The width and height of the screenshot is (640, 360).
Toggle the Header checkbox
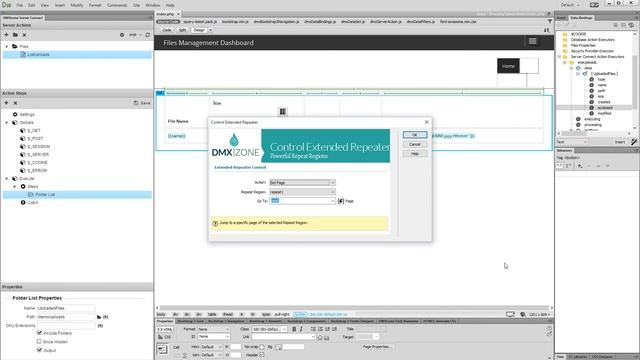pos(262,355)
